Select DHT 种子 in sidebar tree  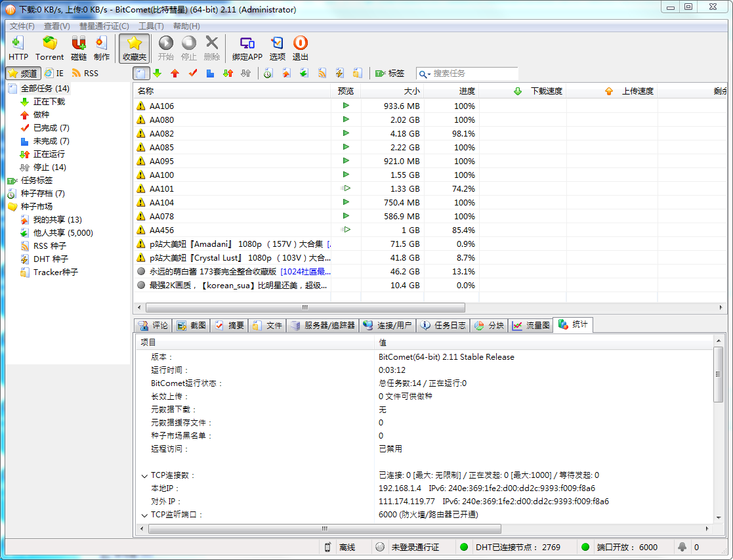pyautogui.click(x=51, y=259)
